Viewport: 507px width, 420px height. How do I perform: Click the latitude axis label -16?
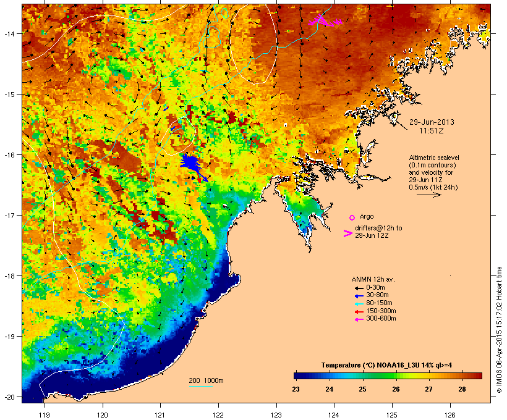[9, 155]
